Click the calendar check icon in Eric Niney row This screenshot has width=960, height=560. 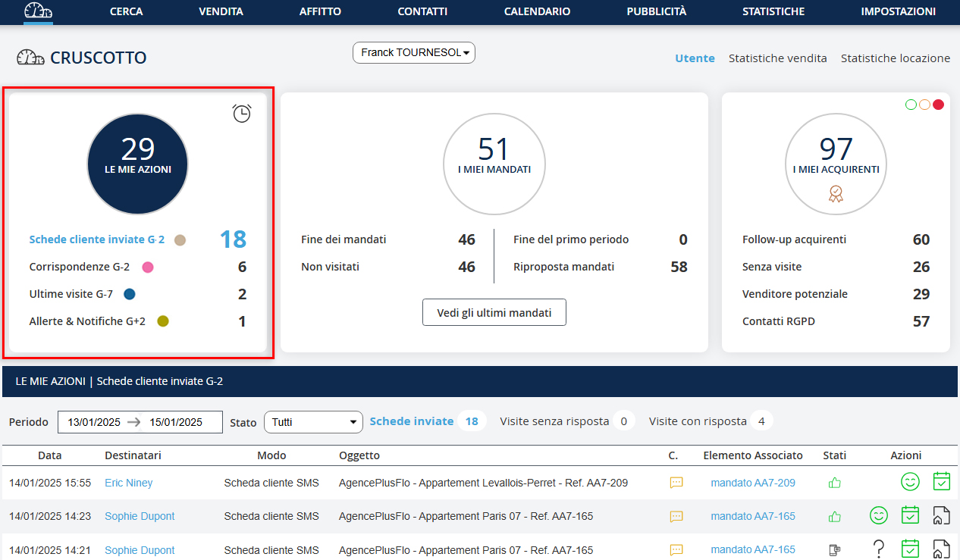[x=941, y=482]
